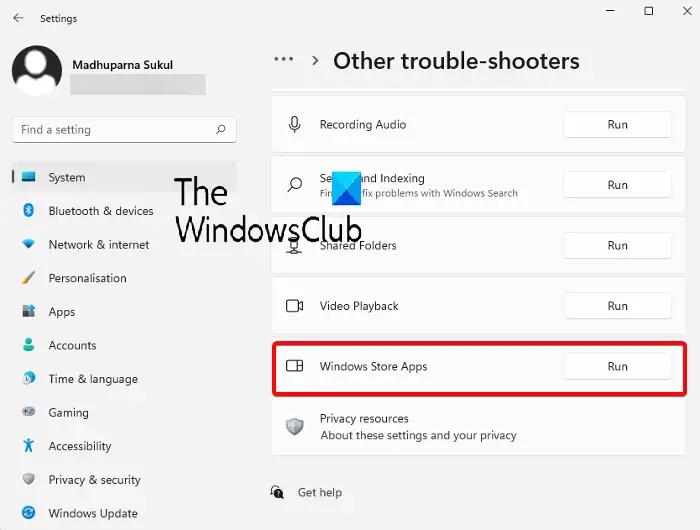Close the Settings window
The height and width of the screenshot is (530, 700).
tap(687, 11)
